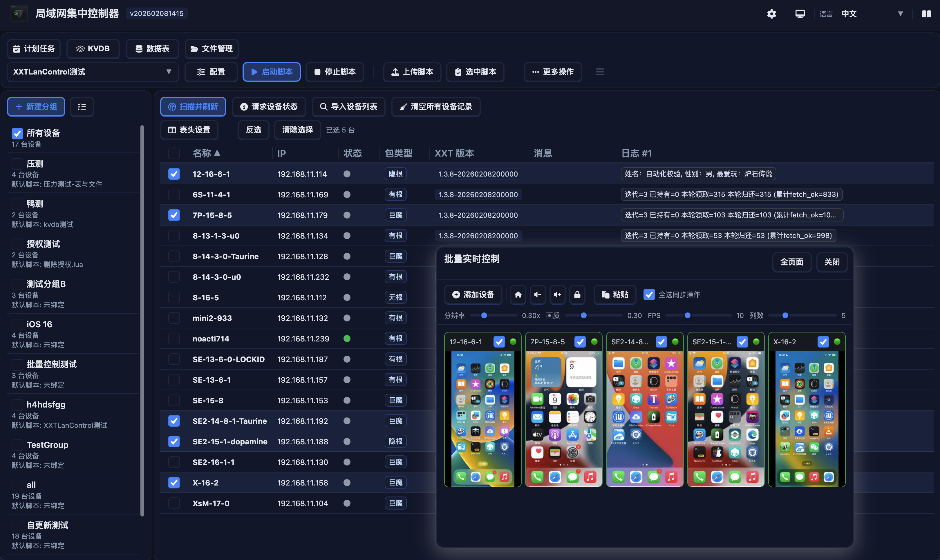Click the volume-up icon in batch control
940x560 pixels.
pos(557,295)
